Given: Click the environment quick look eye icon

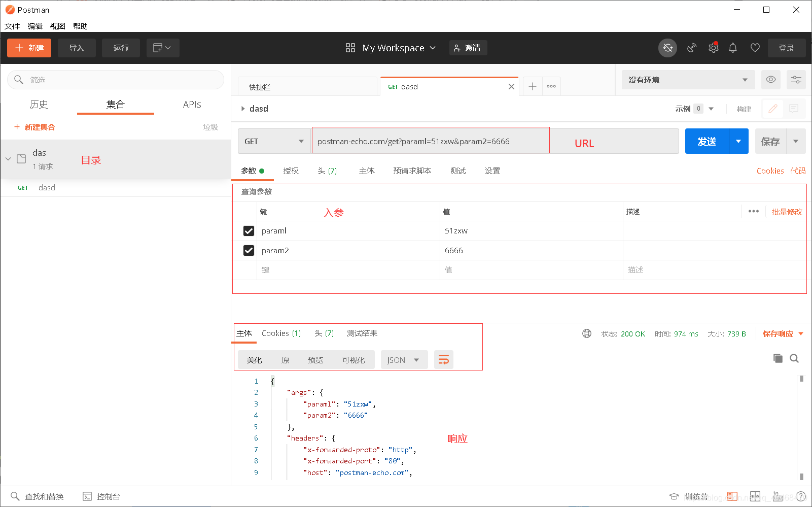Looking at the screenshot, I should pyautogui.click(x=771, y=80).
